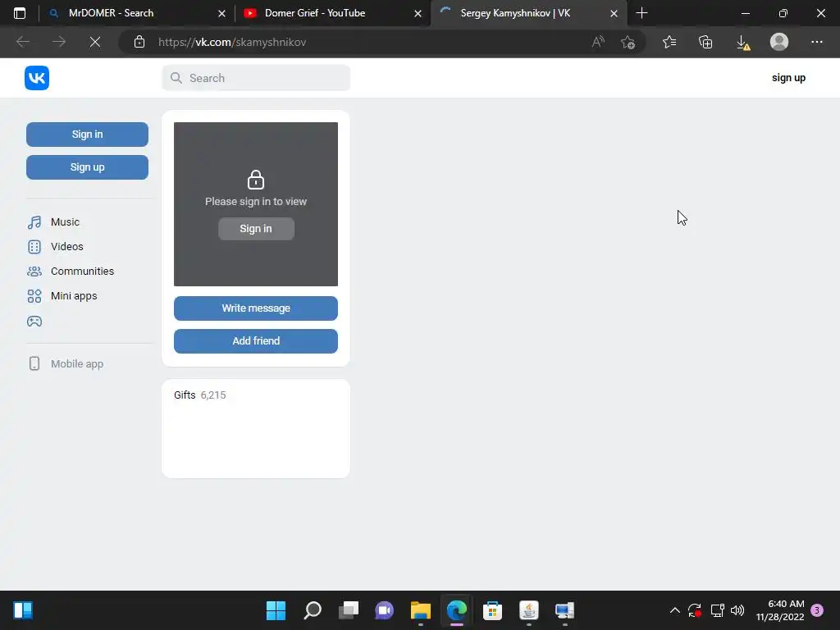Screen dimensions: 840x630
Task: Close the MrDOMER - Search tab
Action: click(x=221, y=13)
